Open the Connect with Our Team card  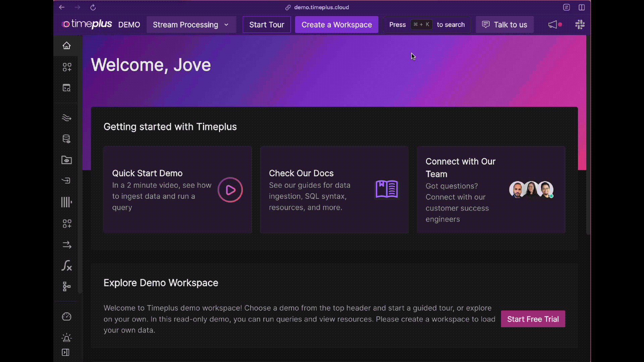point(491,190)
